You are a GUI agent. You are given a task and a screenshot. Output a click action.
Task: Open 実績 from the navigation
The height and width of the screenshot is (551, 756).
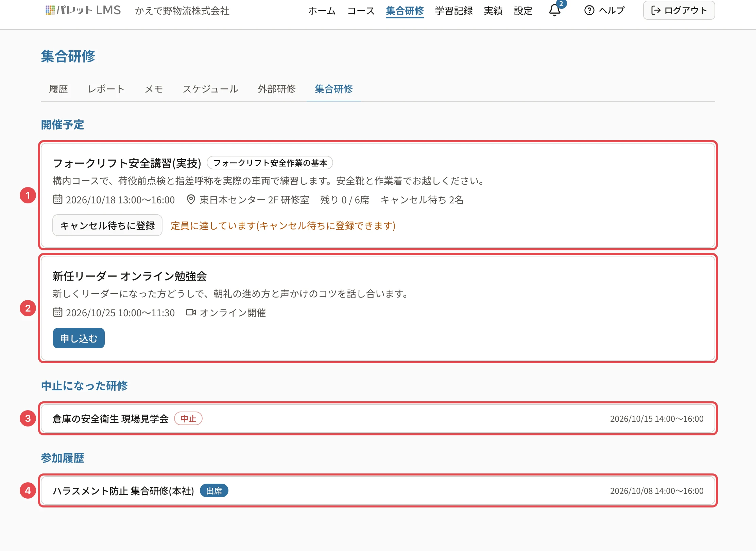pos(493,11)
